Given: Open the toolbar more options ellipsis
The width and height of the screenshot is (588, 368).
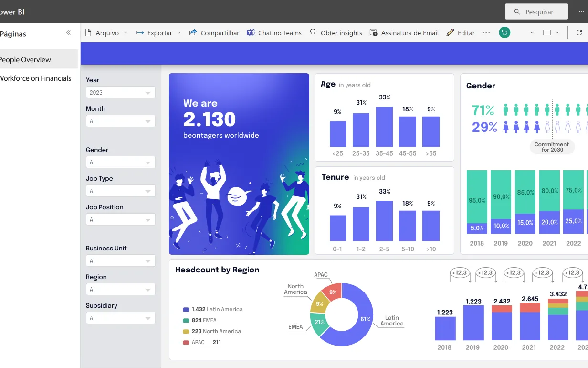Looking at the screenshot, I should click(x=486, y=33).
